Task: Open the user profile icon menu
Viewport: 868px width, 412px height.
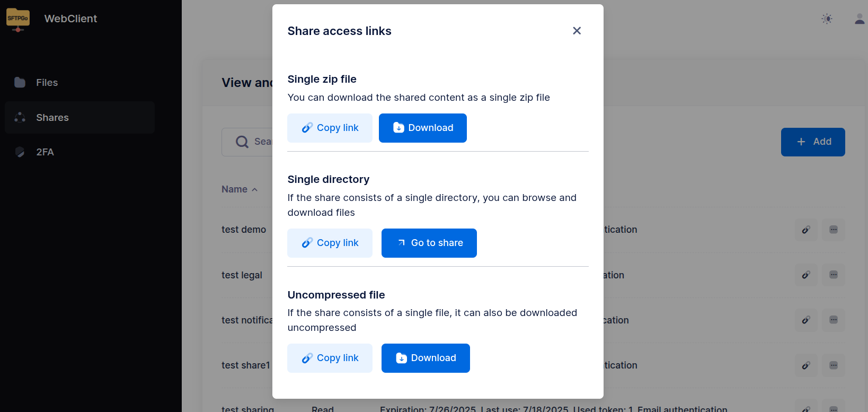Action: pos(860,19)
